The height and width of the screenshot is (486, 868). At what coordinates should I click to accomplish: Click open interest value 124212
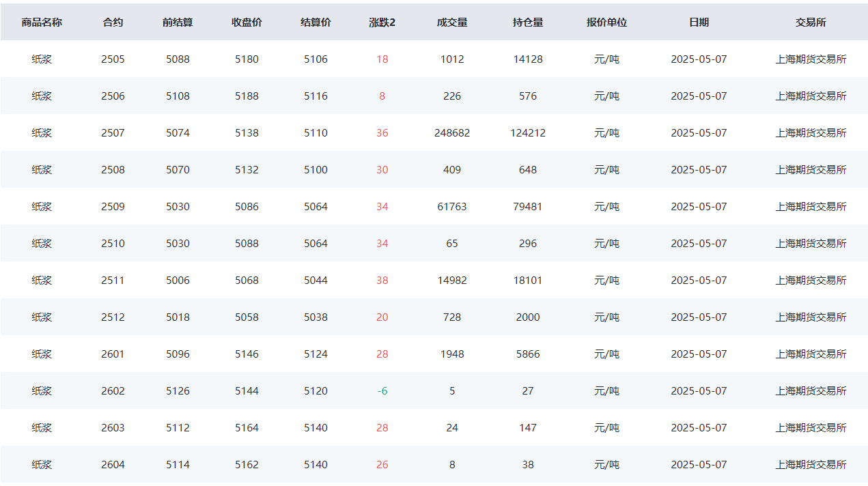pyautogui.click(x=528, y=133)
